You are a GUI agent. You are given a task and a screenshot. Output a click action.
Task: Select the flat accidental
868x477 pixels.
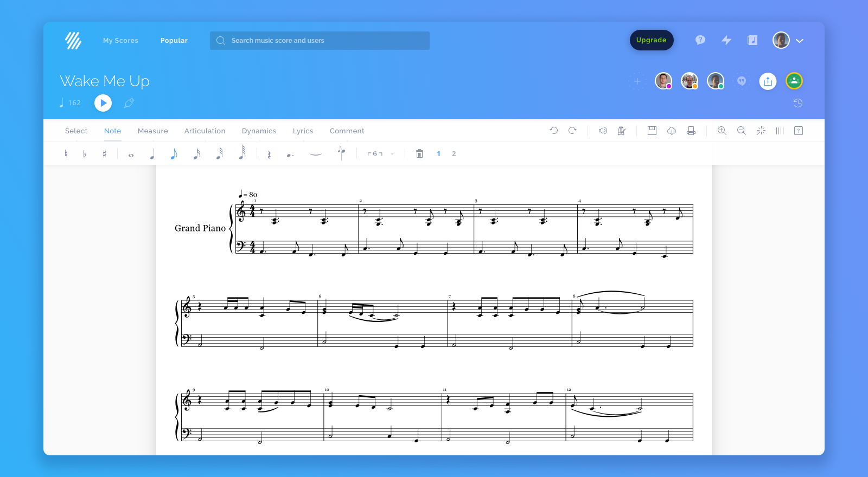click(x=85, y=154)
